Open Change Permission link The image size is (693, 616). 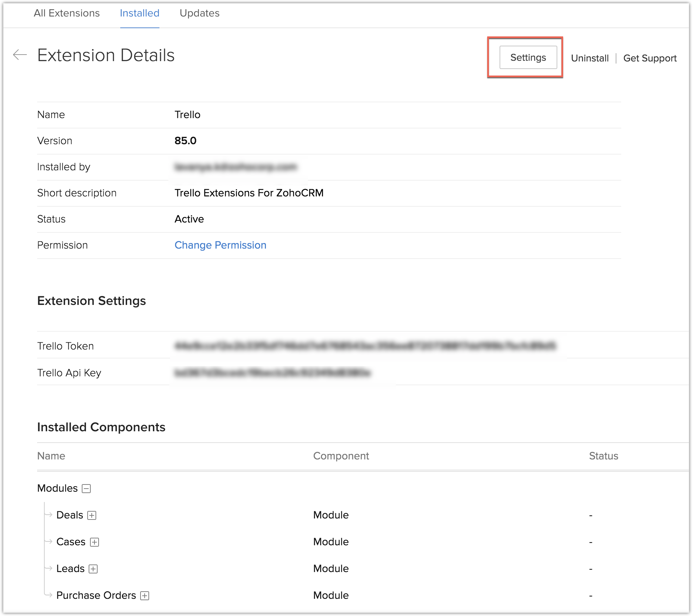tap(220, 245)
